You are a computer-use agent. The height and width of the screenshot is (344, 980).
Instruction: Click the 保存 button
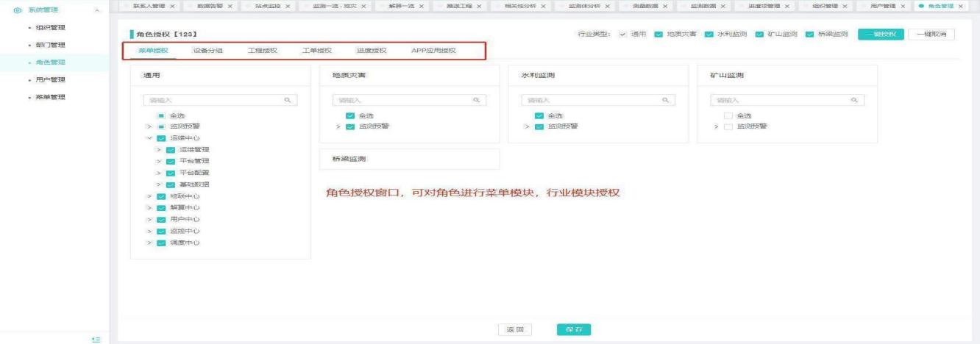(573, 330)
